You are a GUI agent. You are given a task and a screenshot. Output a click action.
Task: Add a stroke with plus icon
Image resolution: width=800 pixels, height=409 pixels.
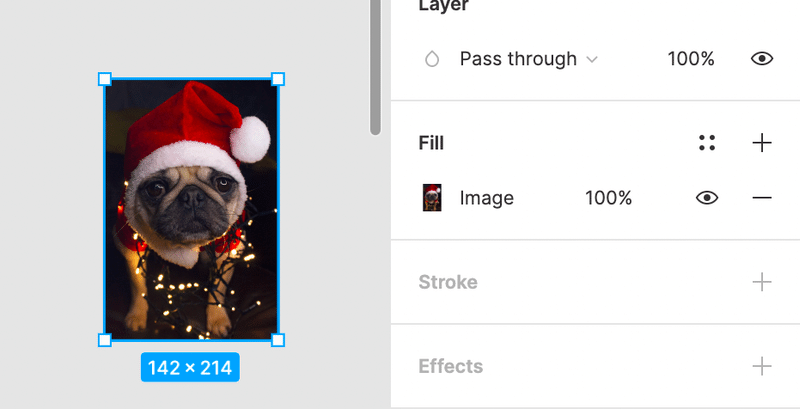[762, 282]
